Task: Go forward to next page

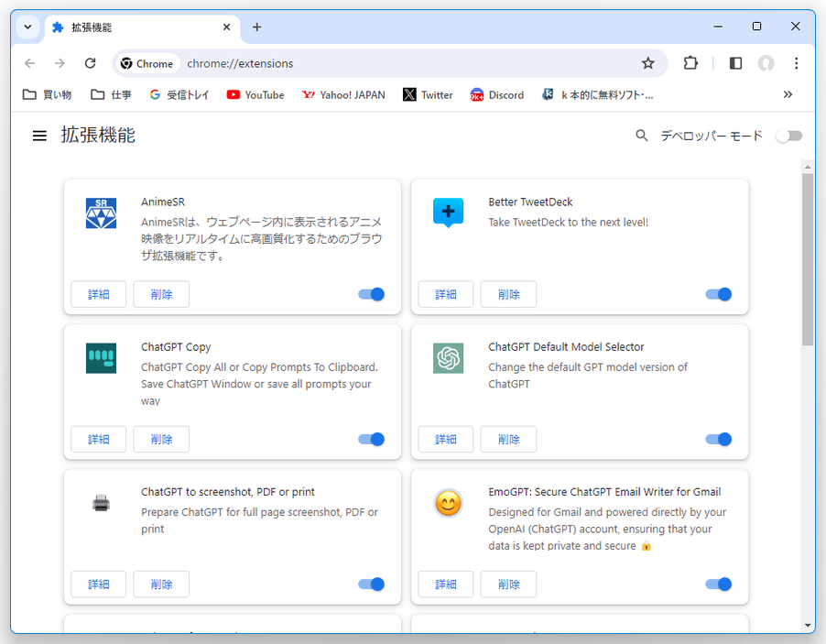Action: pos(60,63)
